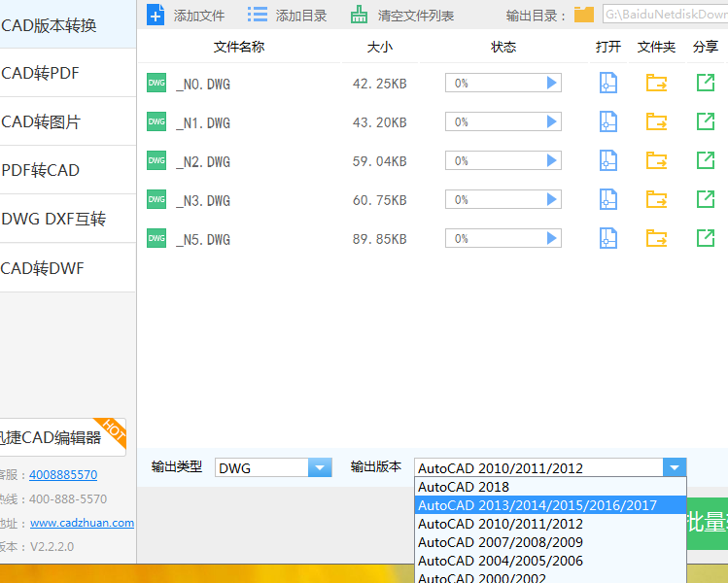The height and width of the screenshot is (583, 728).
Task: Click the _N5.DWG progress bar
Action: [x=503, y=239]
